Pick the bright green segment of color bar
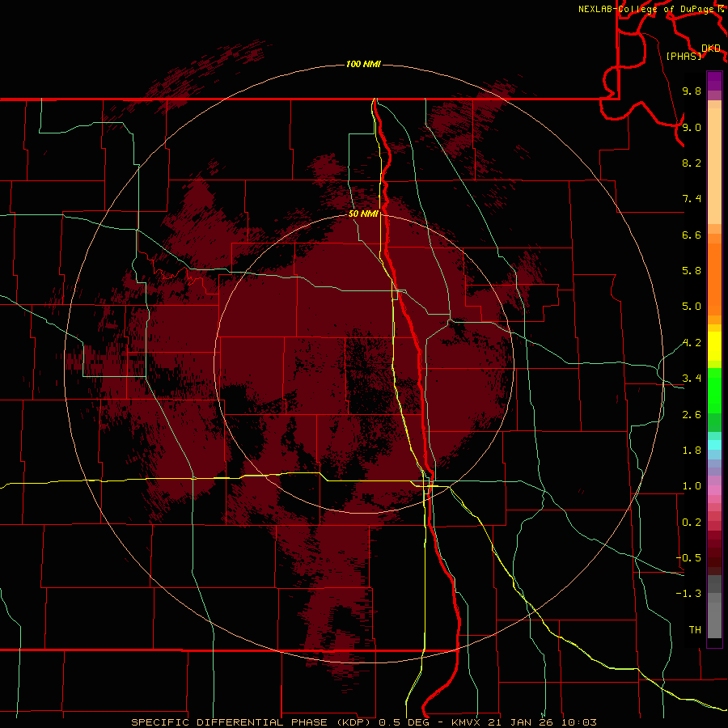The height and width of the screenshot is (728, 728). tap(714, 391)
